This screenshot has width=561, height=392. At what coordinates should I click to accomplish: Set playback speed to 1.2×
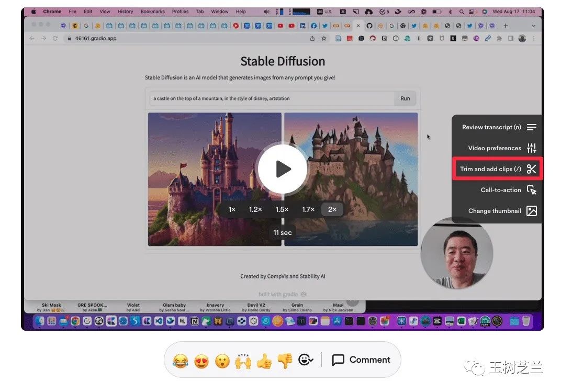point(255,209)
